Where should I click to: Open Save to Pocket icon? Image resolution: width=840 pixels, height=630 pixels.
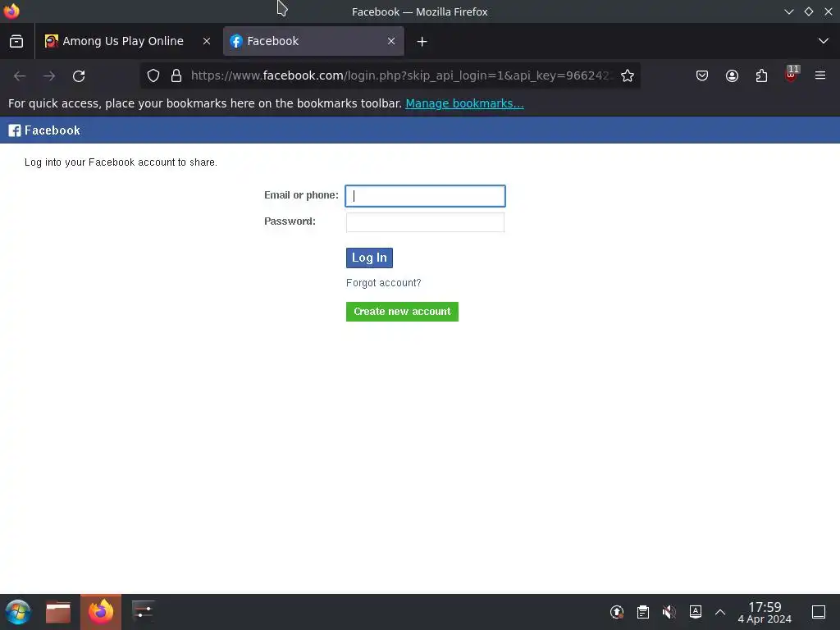click(702, 75)
